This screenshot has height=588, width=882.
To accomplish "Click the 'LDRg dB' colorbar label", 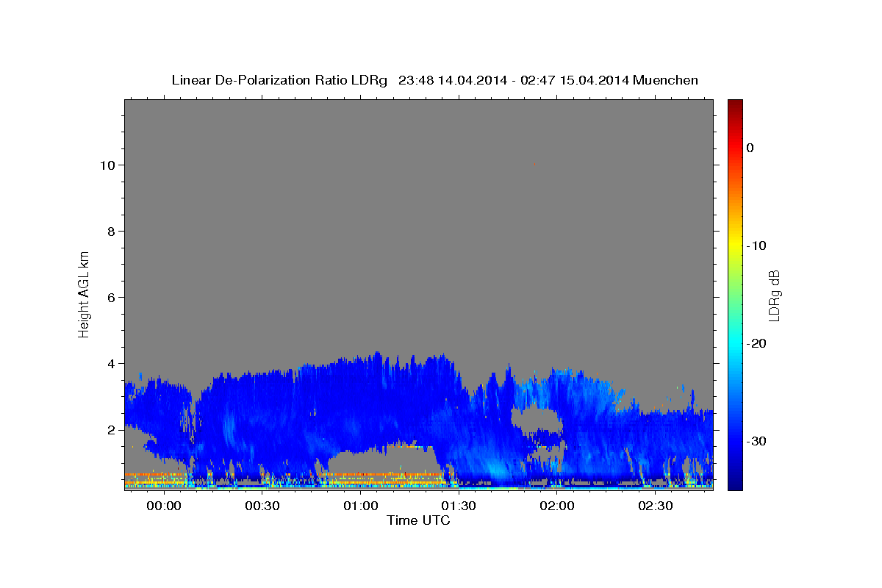I will tap(774, 295).
